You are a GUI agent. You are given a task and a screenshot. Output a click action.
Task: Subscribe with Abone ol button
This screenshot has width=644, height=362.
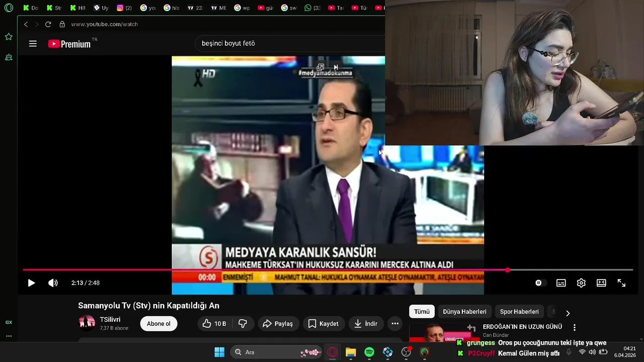[x=158, y=324]
